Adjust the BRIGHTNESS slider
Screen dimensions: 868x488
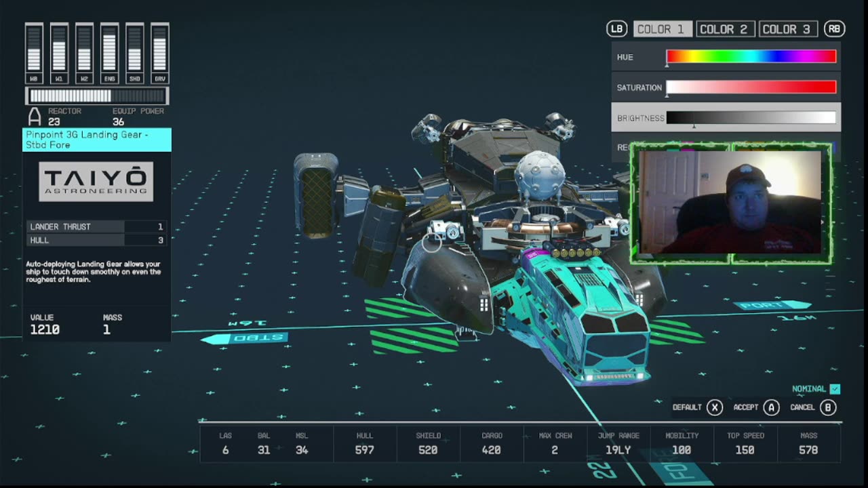click(x=751, y=118)
